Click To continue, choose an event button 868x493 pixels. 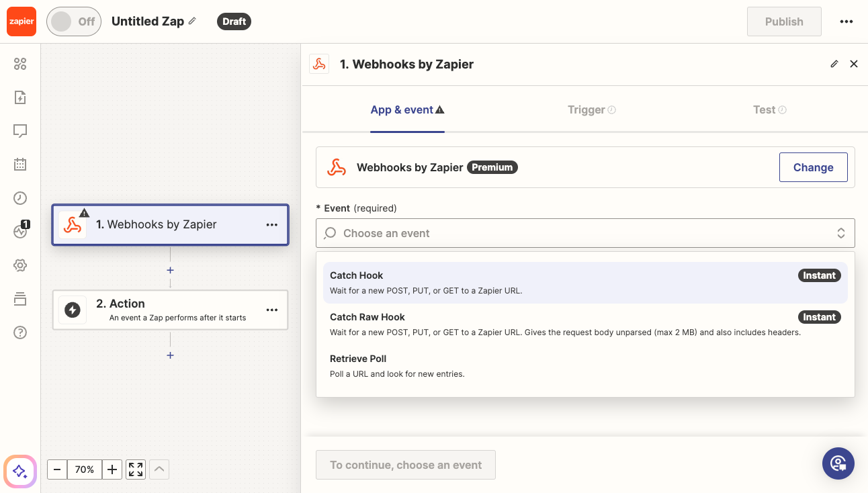pyautogui.click(x=406, y=465)
